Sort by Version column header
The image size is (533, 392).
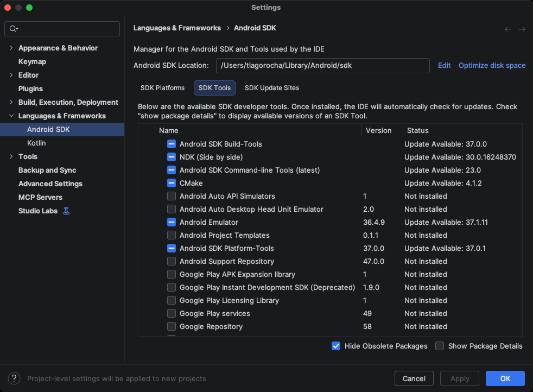coord(382,130)
